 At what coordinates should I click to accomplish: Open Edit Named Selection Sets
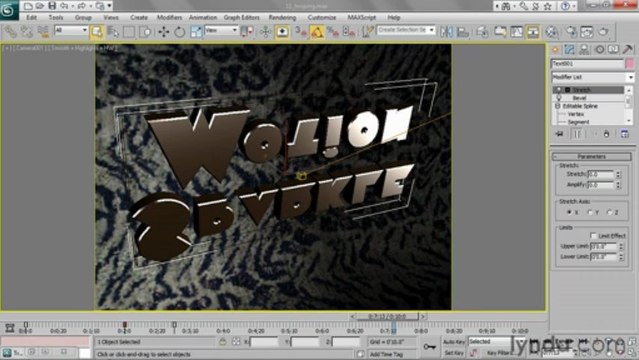tap(368, 32)
